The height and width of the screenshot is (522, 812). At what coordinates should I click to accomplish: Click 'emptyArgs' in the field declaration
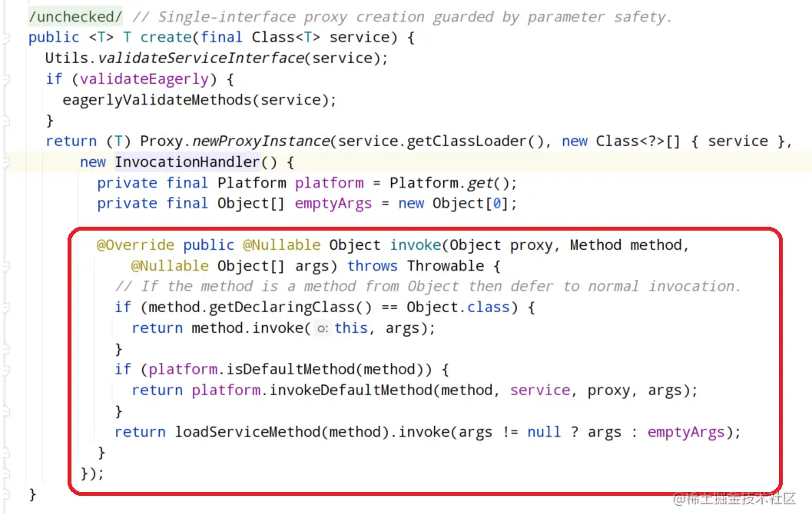pyautogui.click(x=333, y=204)
